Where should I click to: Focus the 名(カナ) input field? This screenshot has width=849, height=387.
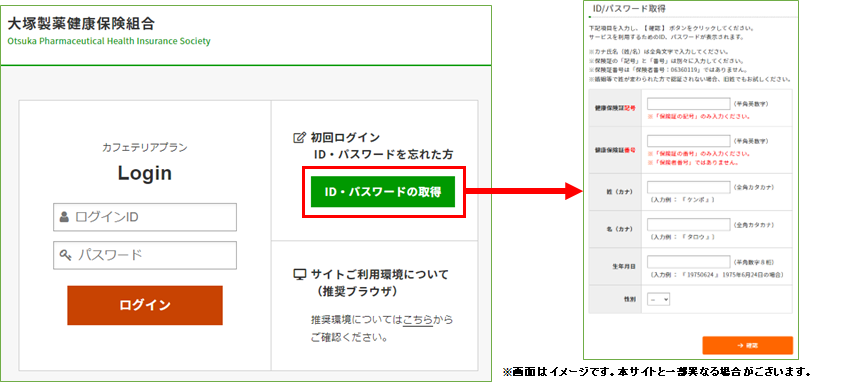(688, 225)
